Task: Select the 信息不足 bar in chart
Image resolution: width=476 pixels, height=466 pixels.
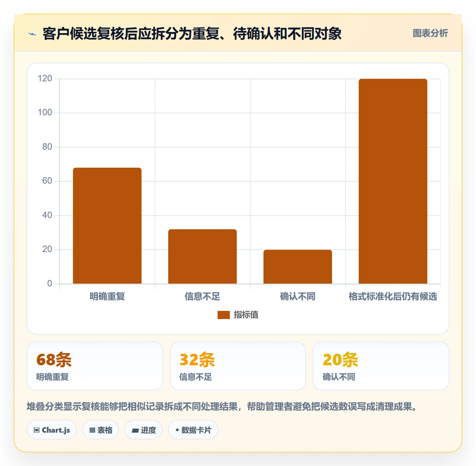Action: click(202, 256)
